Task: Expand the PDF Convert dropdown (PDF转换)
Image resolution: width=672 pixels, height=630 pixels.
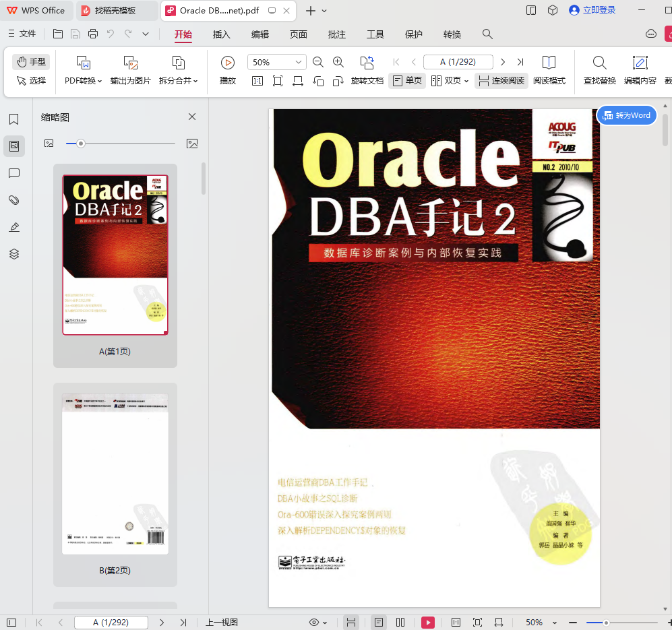Action: 84,80
